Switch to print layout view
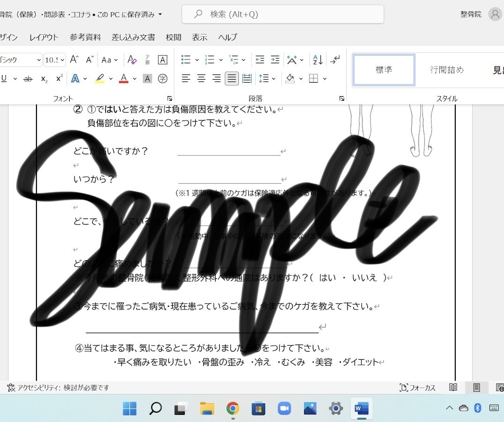 476,388
